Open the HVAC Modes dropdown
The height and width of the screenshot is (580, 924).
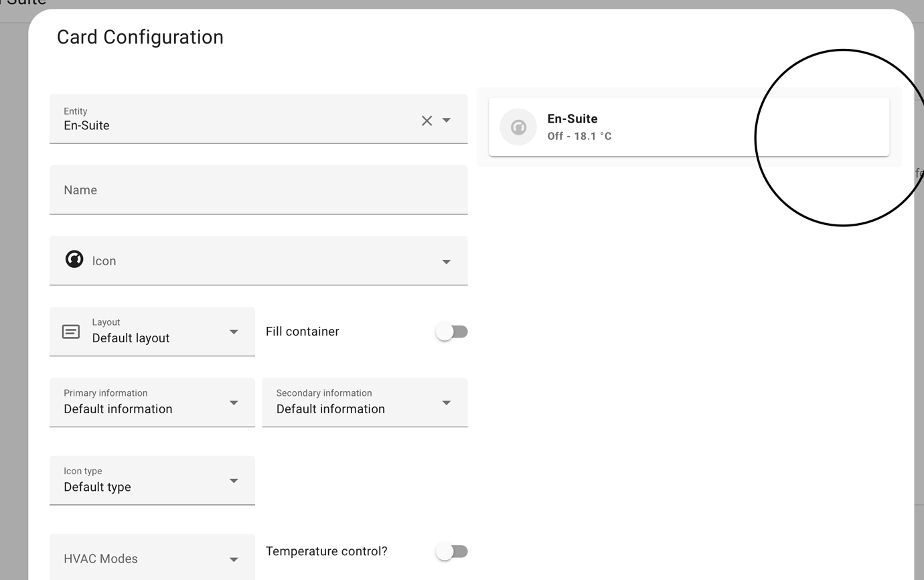pyautogui.click(x=234, y=558)
